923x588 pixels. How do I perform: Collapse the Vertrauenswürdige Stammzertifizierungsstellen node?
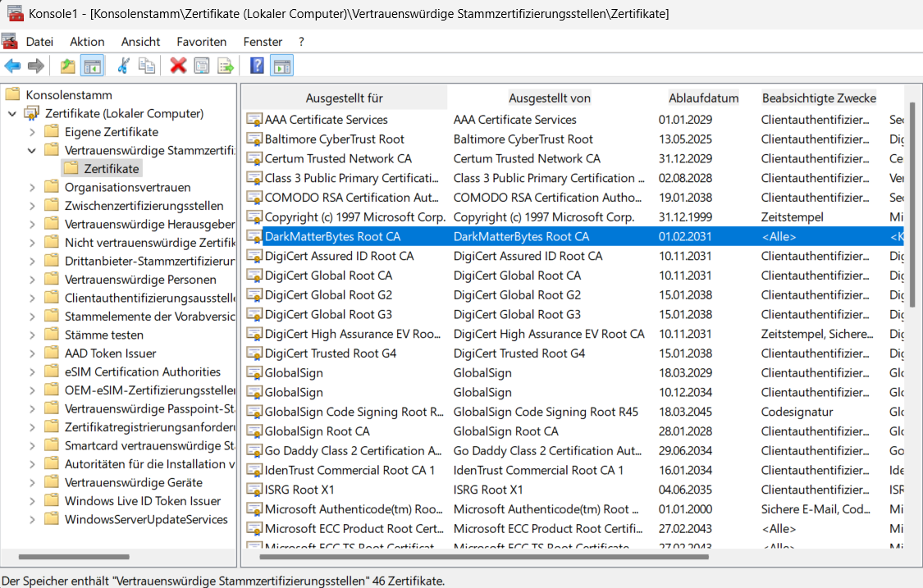(32, 151)
